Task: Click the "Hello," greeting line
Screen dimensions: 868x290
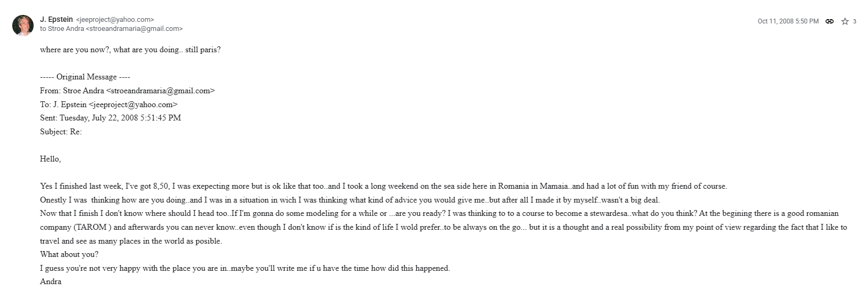Action: point(51,159)
